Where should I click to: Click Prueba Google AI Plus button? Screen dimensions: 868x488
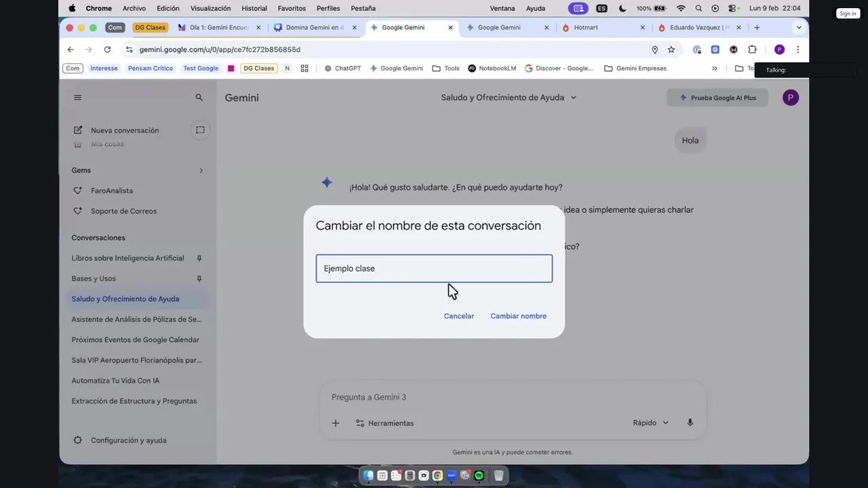click(717, 98)
